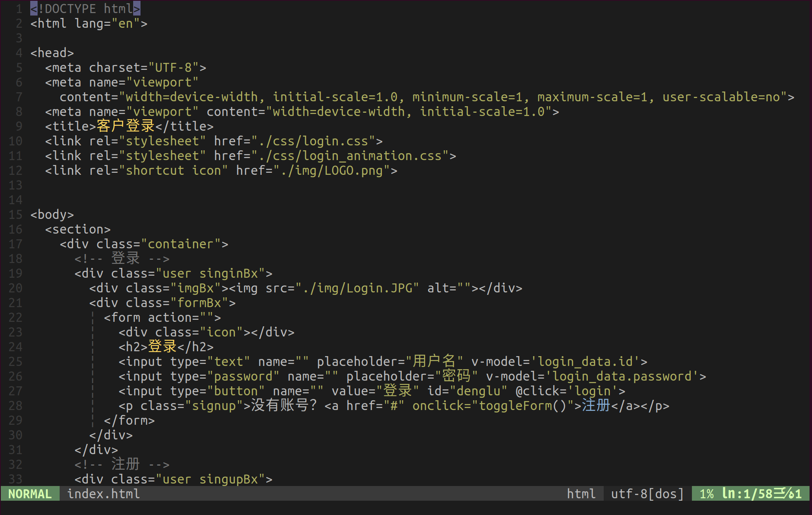The image size is (812, 515).
Task: Click the index.html filename in statusline
Action: pos(103,494)
